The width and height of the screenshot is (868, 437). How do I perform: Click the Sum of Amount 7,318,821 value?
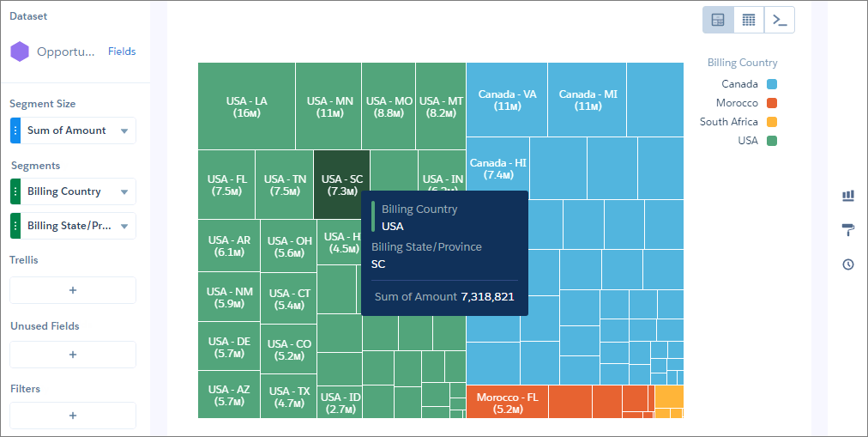pyautogui.click(x=487, y=297)
